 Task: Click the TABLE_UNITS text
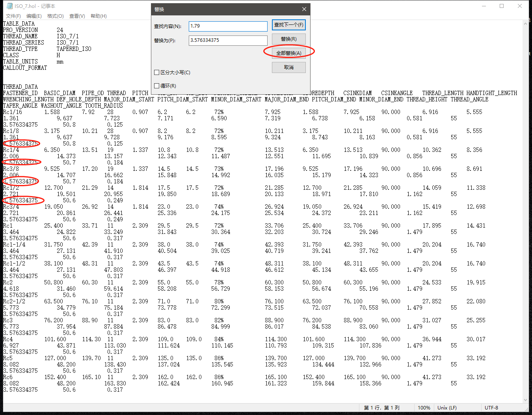point(20,62)
